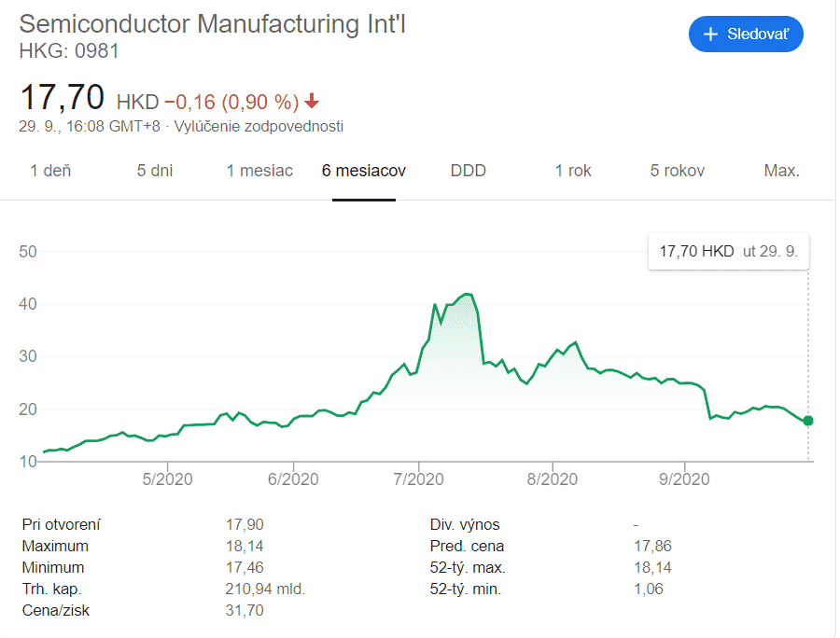
Task: Click the 9/2020 label on the x-axis
Action: tap(685, 479)
